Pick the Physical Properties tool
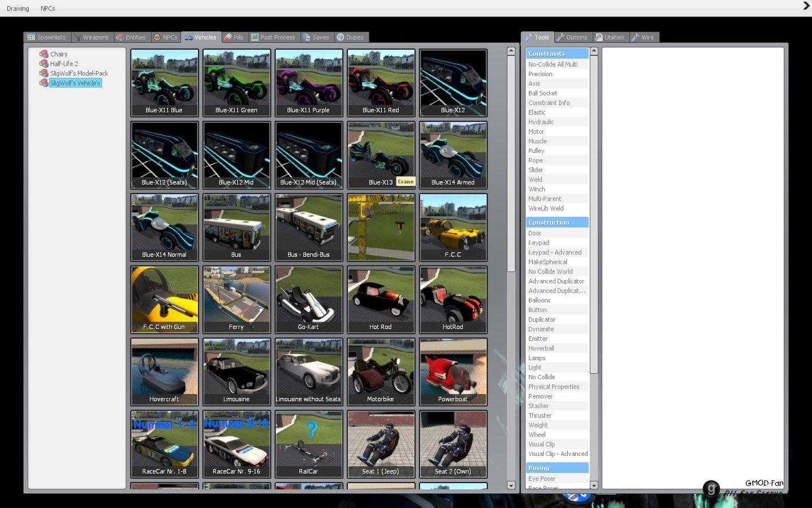Image resolution: width=812 pixels, height=508 pixels. 557,387
